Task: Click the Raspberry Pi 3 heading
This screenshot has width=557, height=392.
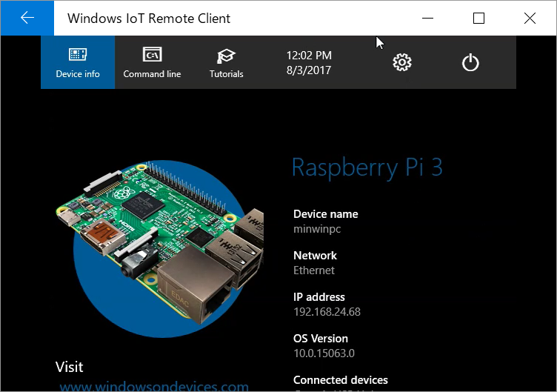Action: click(x=367, y=167)
